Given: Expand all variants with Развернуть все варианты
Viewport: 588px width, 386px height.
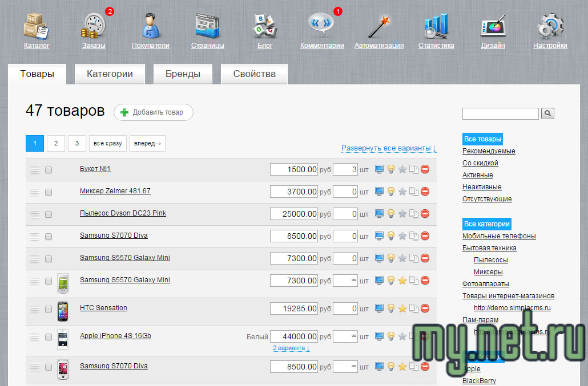Looking at the screenshot, I should (x=389, y=148).
